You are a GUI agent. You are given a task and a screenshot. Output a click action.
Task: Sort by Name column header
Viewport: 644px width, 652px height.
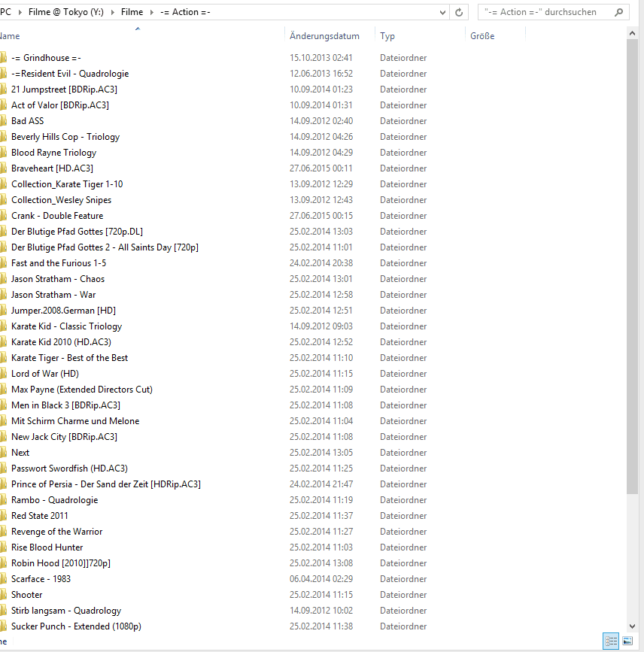(x=10, y=36)
